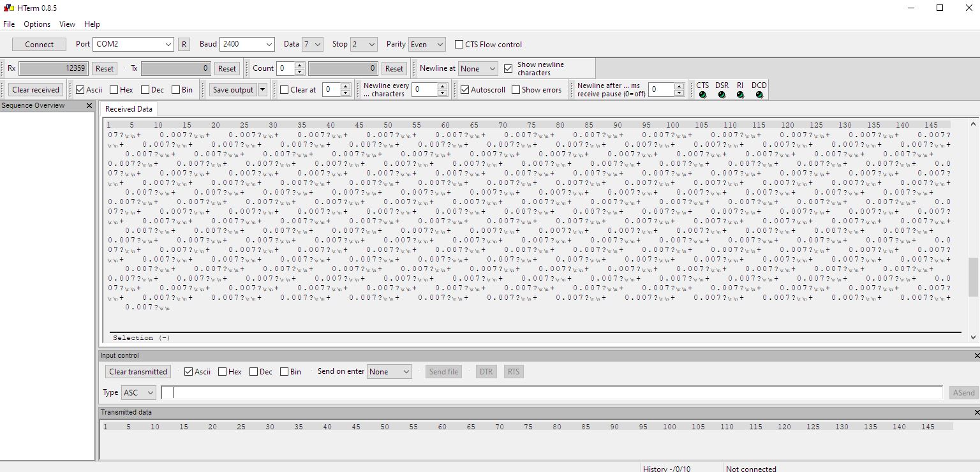Enable CTS Flow control checkbox
The image size is (980, 472).
click(x=459, y=44)
